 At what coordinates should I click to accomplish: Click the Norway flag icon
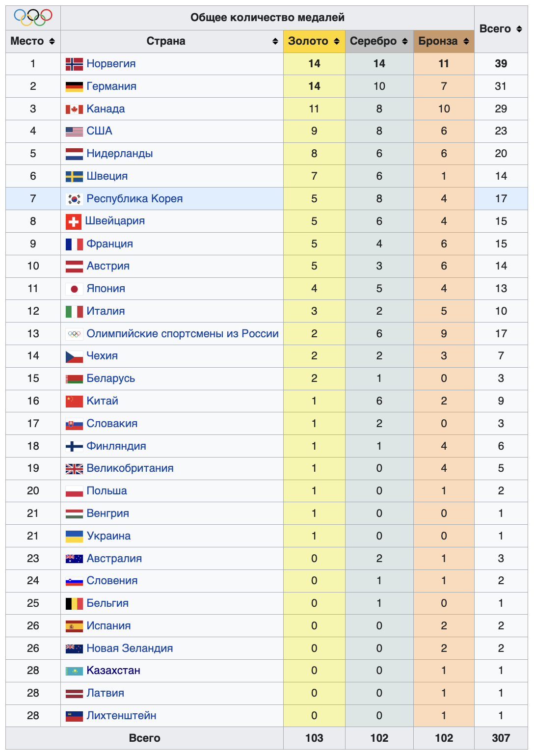pos(74,64)
